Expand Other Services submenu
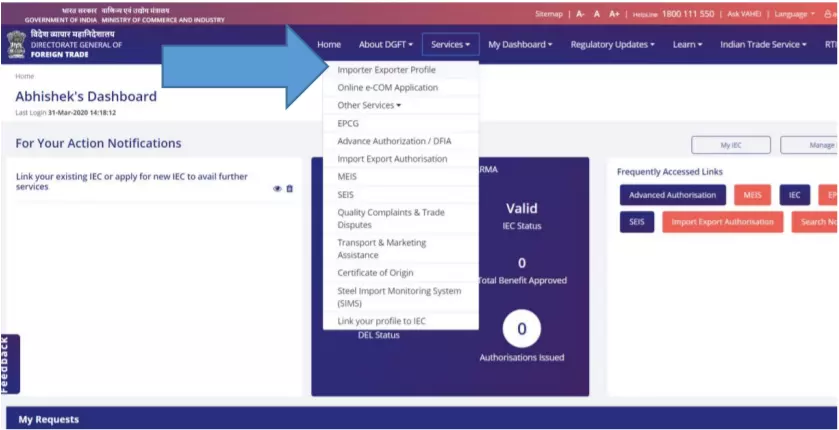839x430 pixels. [x=401, y=105]
